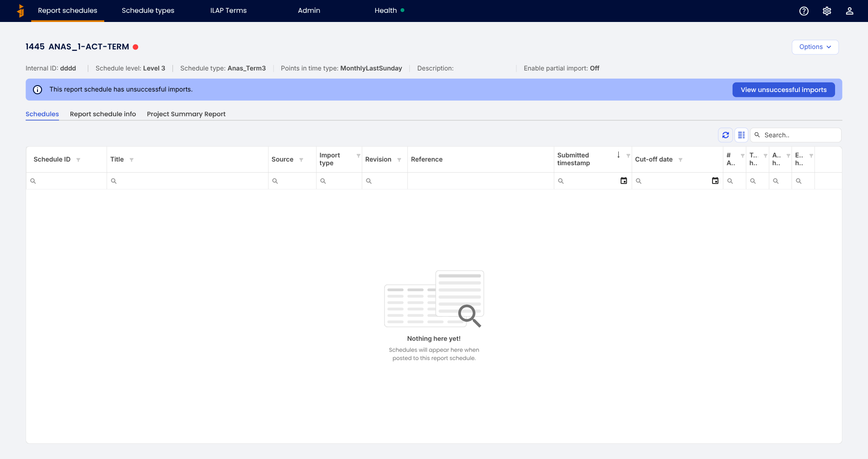This screenshot has width=868, height=459.
Task: Open the Report schedules menu
Action: [x=68, y=11]
